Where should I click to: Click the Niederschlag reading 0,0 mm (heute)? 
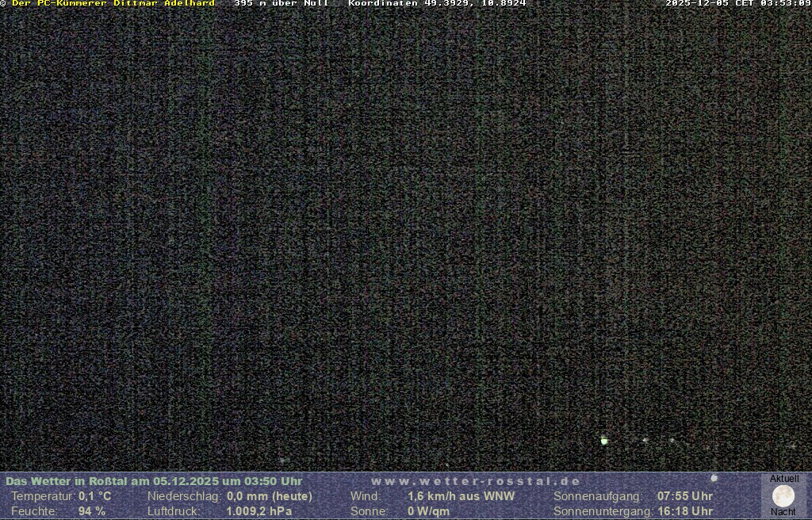click(x=270, y=496)
